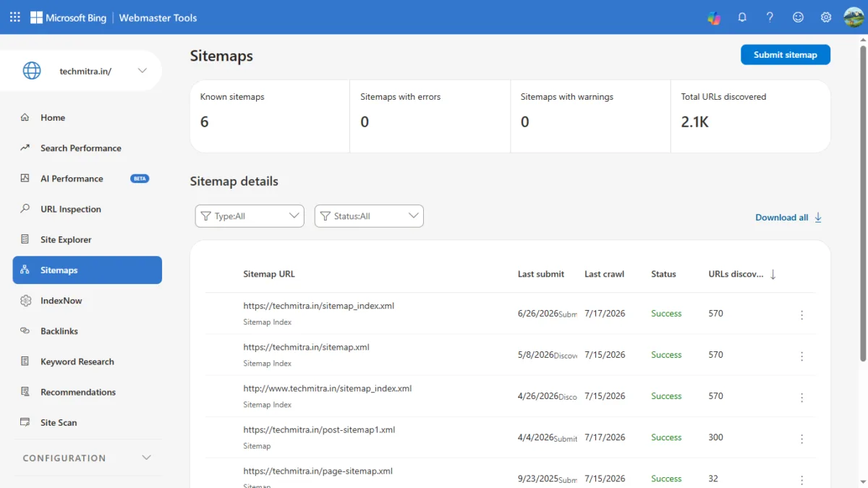Open the Status:All filter dropdown

pyautogui.click(x=369, y=216)
